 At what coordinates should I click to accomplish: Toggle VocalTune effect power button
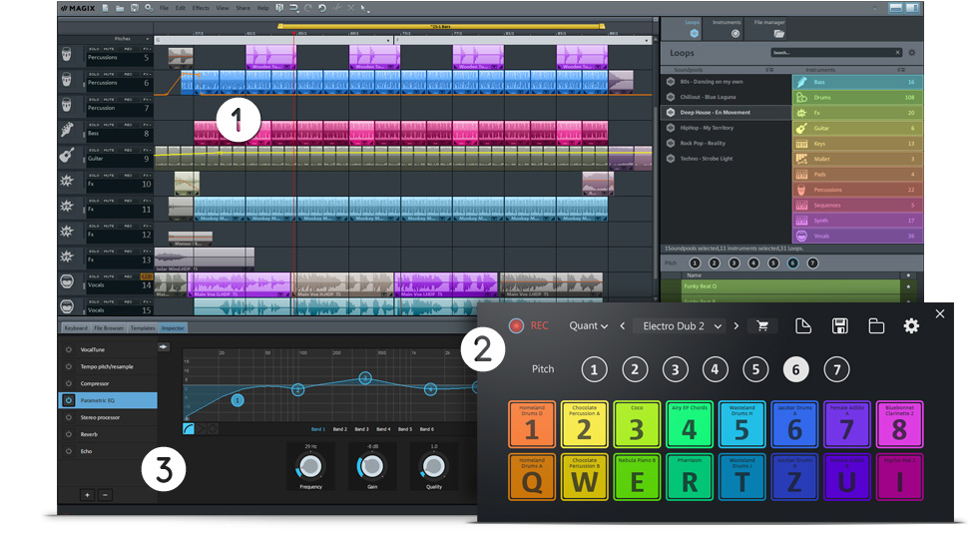tap(69, 349)
